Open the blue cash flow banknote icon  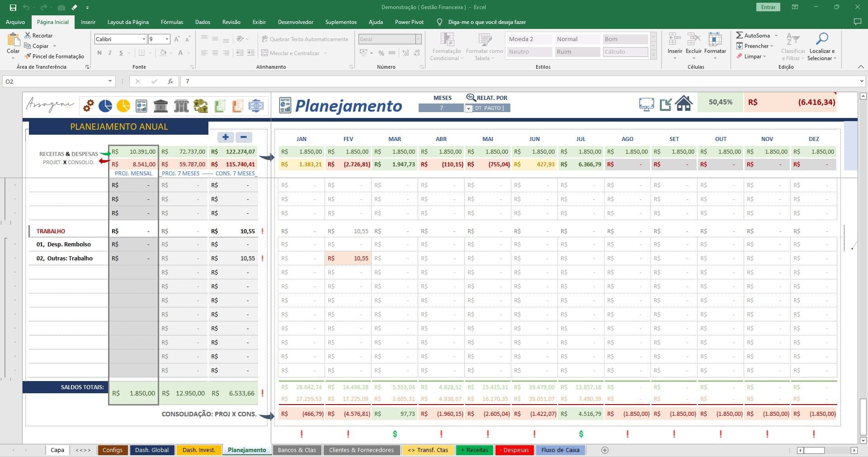(x=256, y=106)
